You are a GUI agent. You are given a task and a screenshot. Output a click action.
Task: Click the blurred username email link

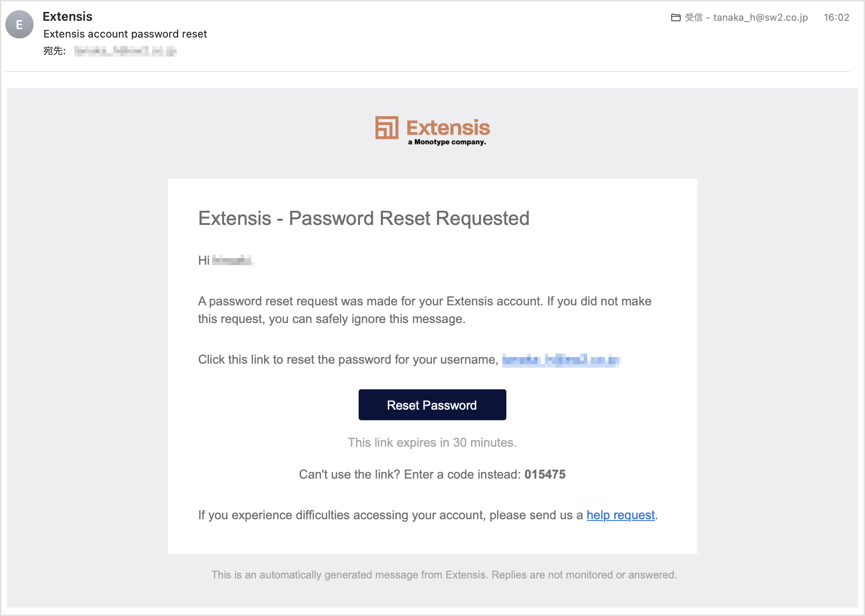tap(561, 360)
